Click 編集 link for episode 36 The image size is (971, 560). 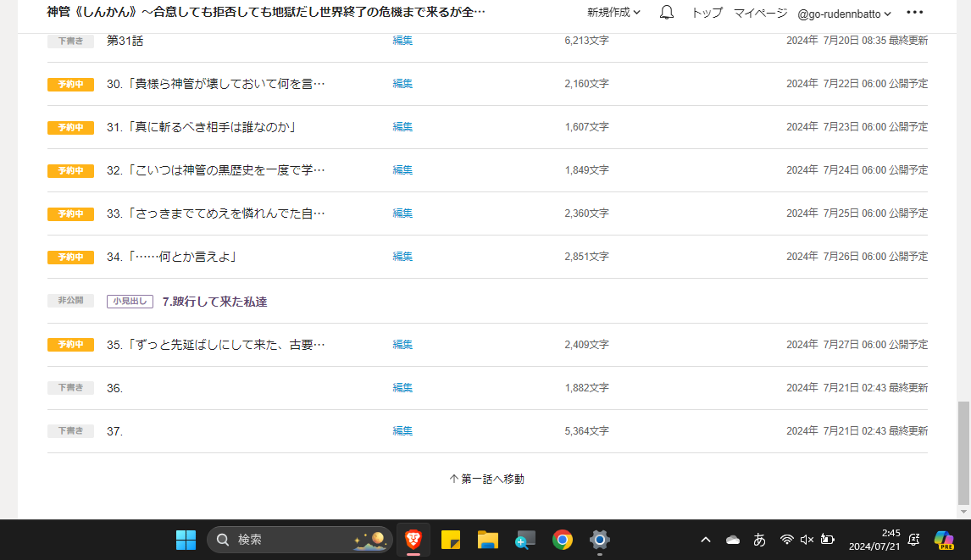click(x=402, y=387)
